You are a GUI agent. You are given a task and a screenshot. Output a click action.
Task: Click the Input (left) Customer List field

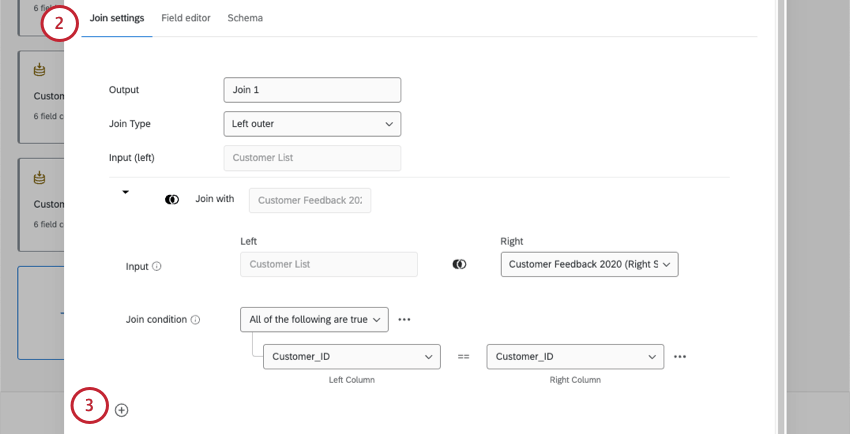(312, 158)
